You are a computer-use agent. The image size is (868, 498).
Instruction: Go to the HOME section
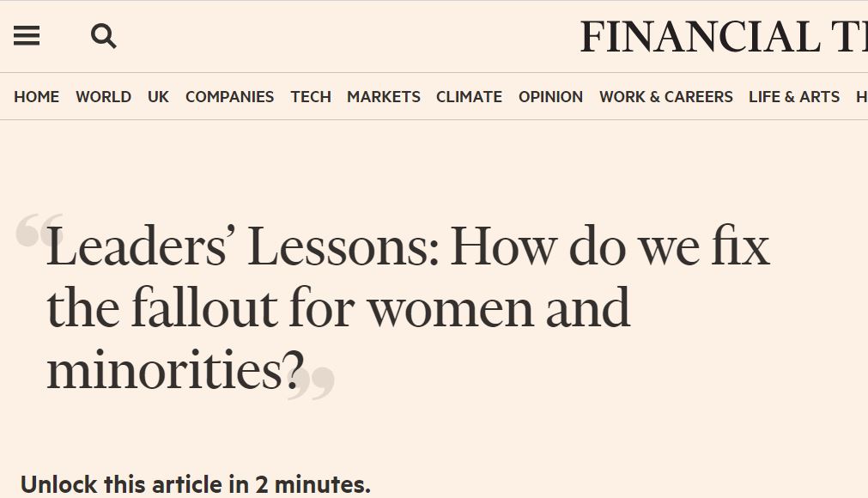pos(37,97)
